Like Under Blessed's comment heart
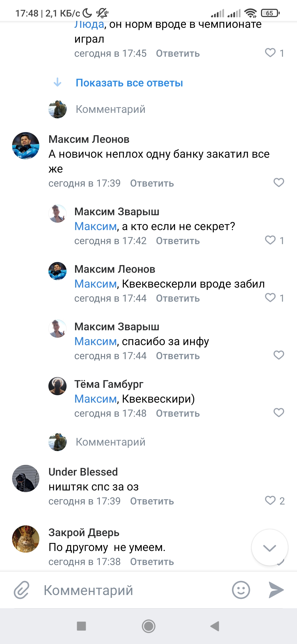This screenshot has height=644, width=297. point(270,500)
